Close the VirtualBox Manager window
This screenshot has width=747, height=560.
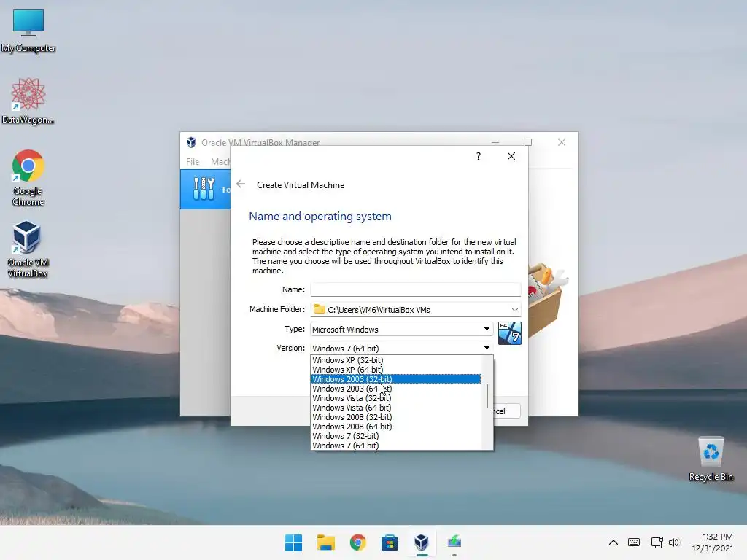click(562, 142)
